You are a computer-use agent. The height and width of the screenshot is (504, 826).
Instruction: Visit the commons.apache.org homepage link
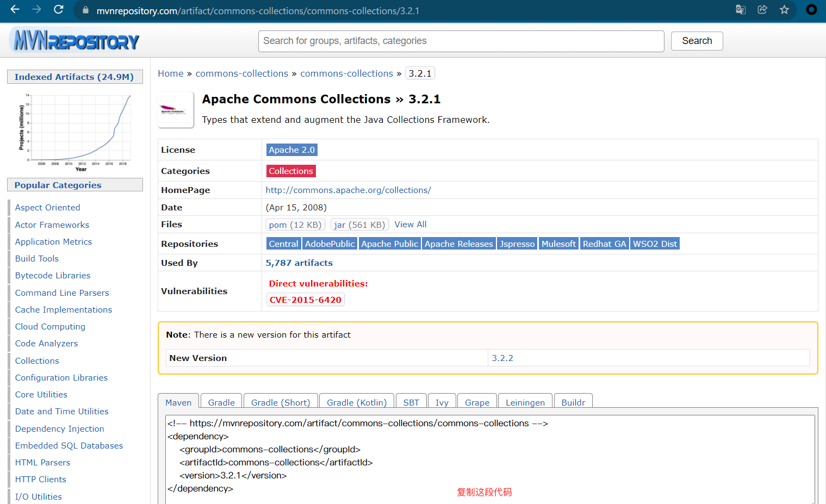click(x=348, y=190)
